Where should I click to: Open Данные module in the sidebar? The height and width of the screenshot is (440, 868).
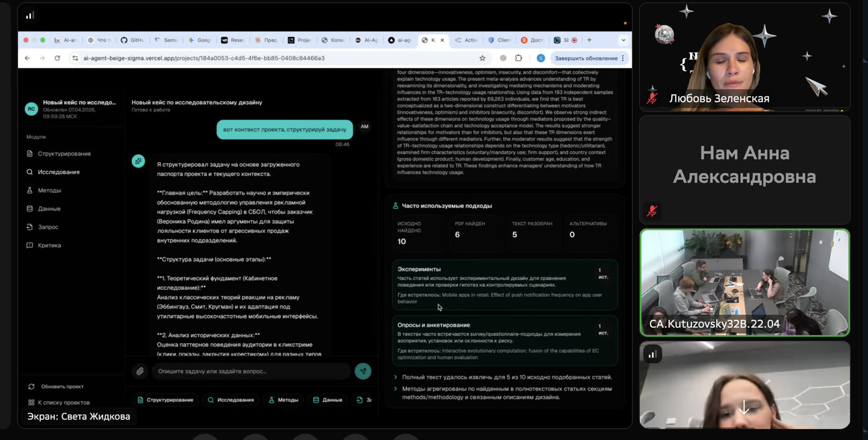44,209
